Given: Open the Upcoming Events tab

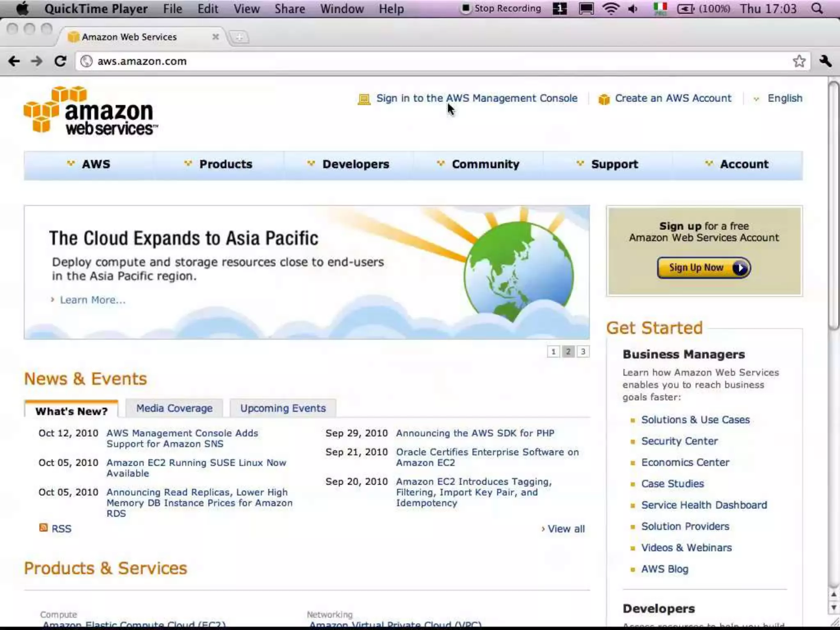Looking at the screenshot, I should tap(283, 408).
